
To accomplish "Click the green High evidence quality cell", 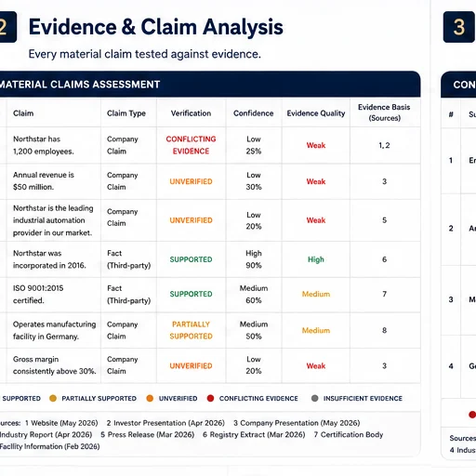I will (316, 259).
